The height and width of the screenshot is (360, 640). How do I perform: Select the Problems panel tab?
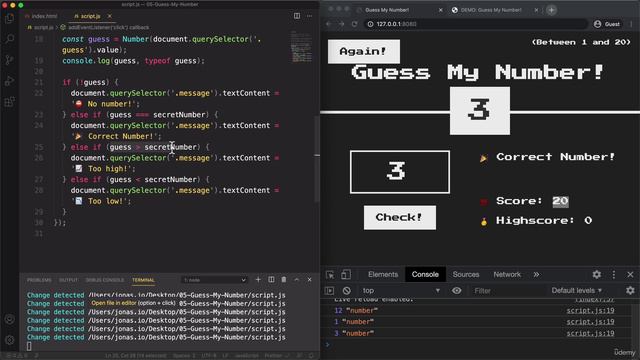39,280
